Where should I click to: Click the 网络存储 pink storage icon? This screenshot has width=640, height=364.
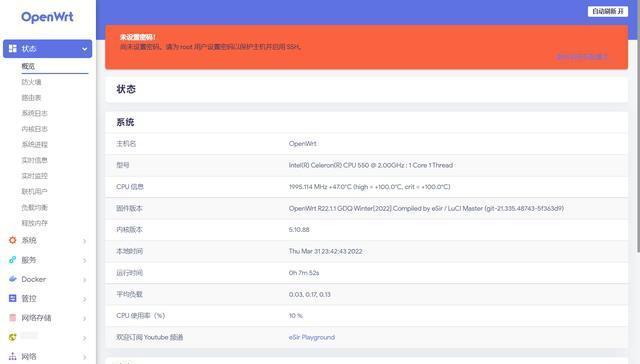[13, 317]
